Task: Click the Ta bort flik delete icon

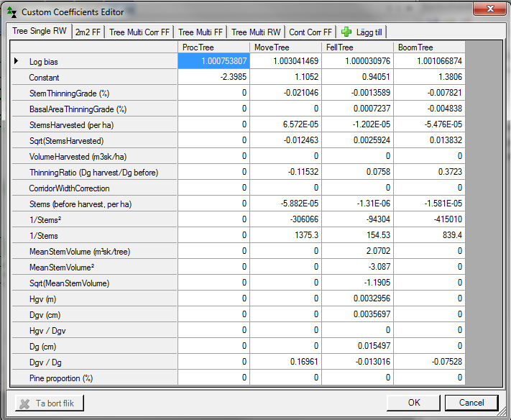Action: click(x=25, y=403)
